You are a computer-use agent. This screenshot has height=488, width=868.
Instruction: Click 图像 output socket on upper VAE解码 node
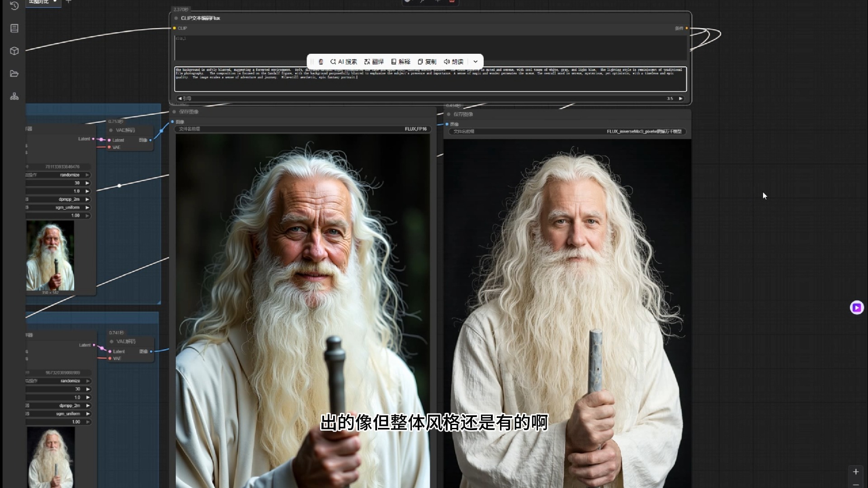coord(151,140)
